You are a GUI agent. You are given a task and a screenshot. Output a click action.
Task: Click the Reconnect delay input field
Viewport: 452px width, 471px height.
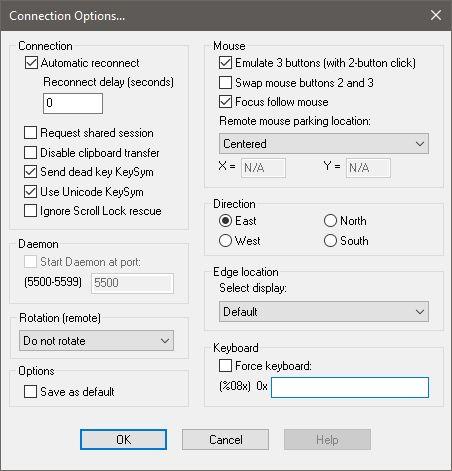tap(73, 103)
